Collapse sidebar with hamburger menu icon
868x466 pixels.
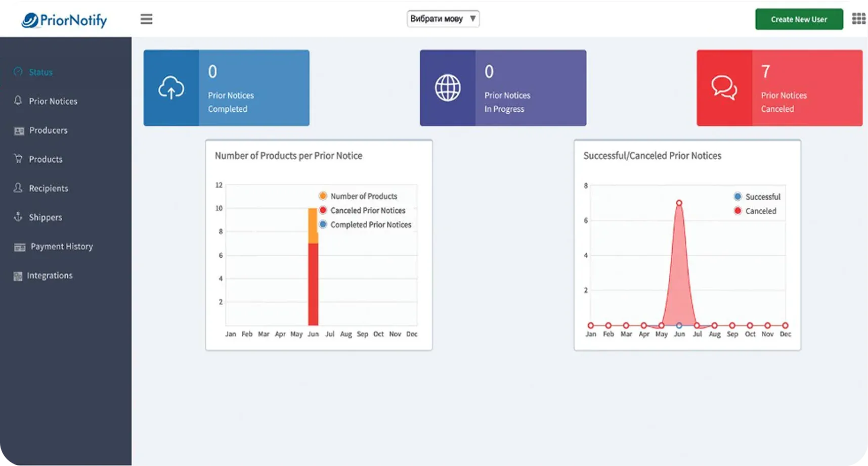(146, 19)
